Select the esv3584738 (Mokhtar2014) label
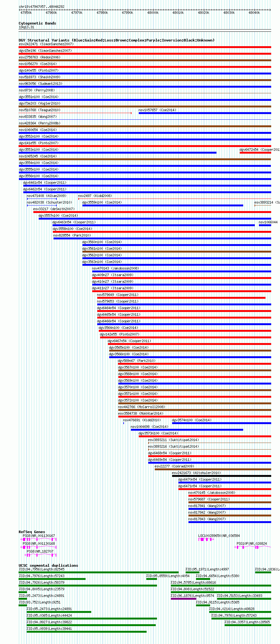 [141, 413]
